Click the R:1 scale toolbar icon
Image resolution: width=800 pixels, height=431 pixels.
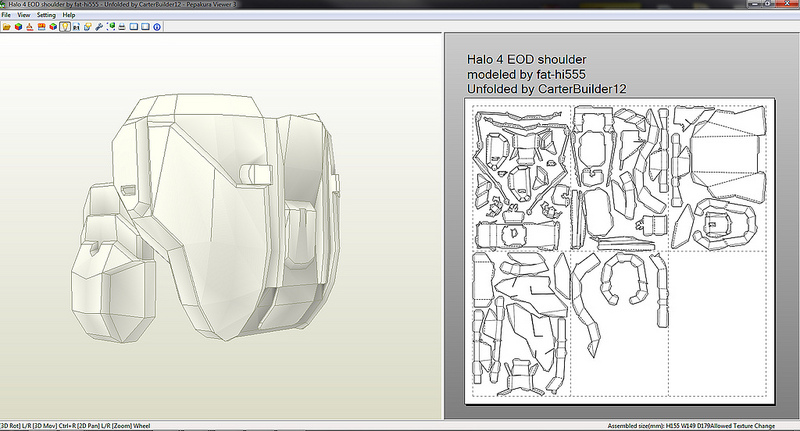[76, 27]
